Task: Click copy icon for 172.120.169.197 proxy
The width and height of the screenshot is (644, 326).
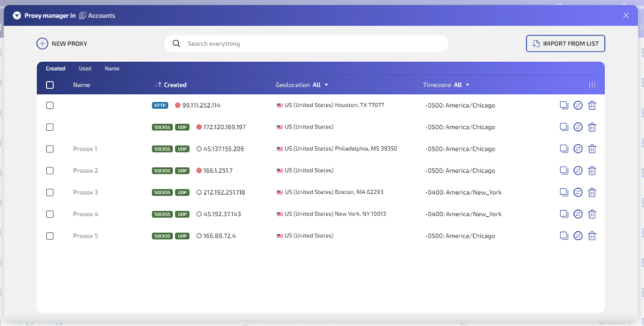Action: click(564, 127)
